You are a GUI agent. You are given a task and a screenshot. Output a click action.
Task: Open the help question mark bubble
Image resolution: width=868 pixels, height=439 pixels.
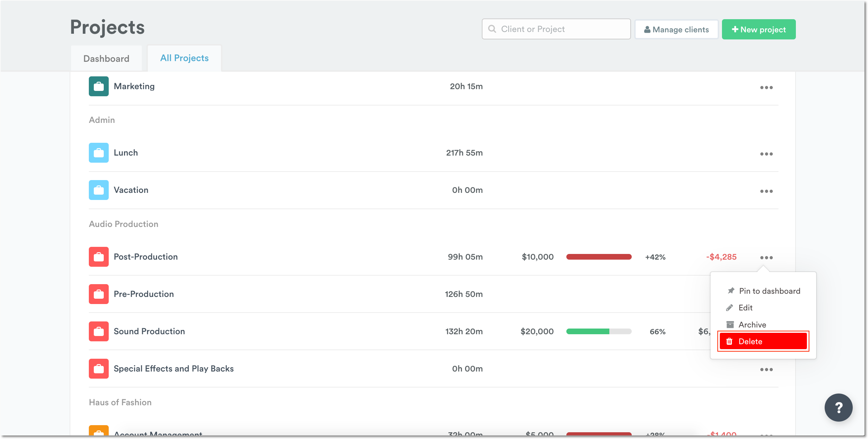point(838,407)
